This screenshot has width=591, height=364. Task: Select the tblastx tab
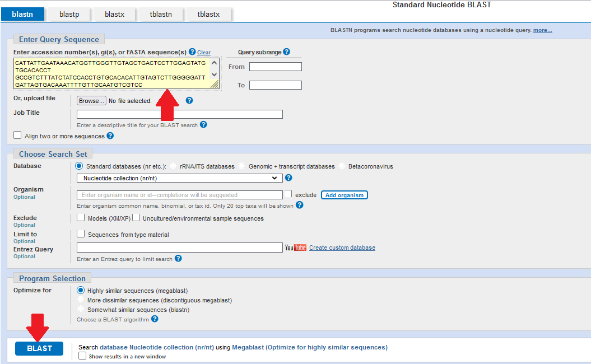click(x=208, y=15)
